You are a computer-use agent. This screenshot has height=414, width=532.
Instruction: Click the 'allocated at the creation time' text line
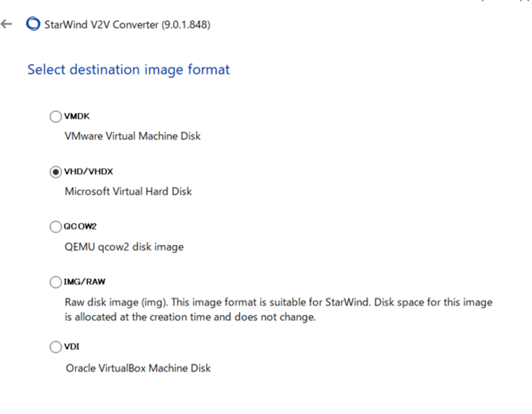[191, 317]
